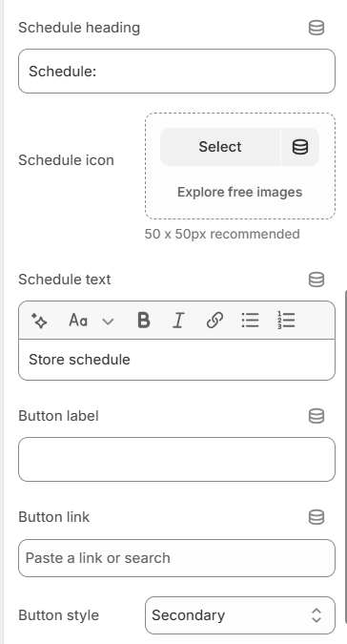Image resolution: width=347 pixels, height=644 pixels.
Task: Toggle italic formatting in Schedule text
Action: pos(178,321)
